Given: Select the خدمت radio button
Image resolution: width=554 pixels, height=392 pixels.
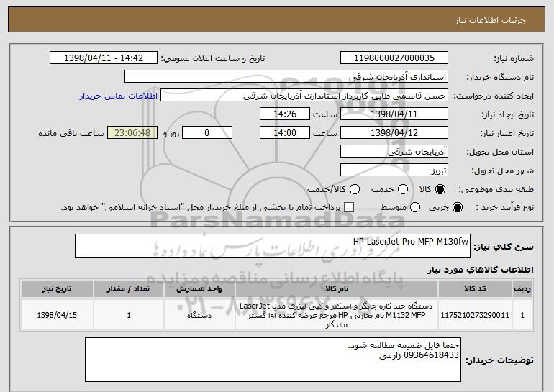Looking at the screenshot, I should (403, 190).
